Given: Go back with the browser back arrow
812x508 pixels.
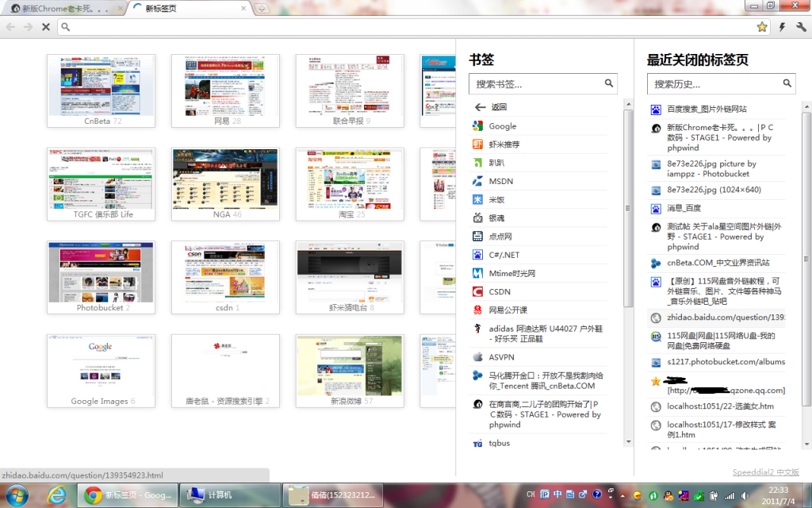Looking at the screenshot, I should coord(11,27).
